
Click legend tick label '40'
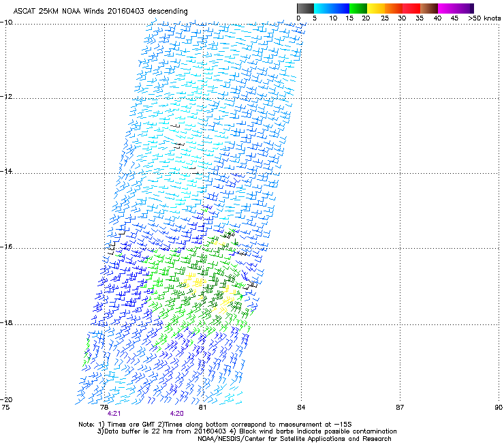[x=437, y=18]
